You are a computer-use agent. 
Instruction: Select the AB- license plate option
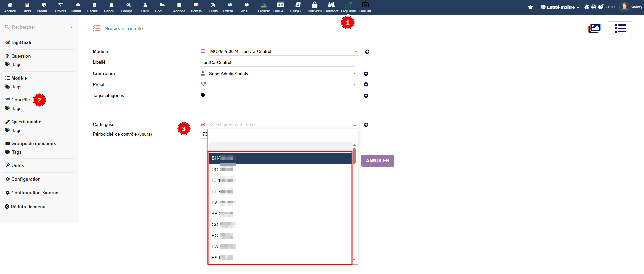(x=280, y=214)
